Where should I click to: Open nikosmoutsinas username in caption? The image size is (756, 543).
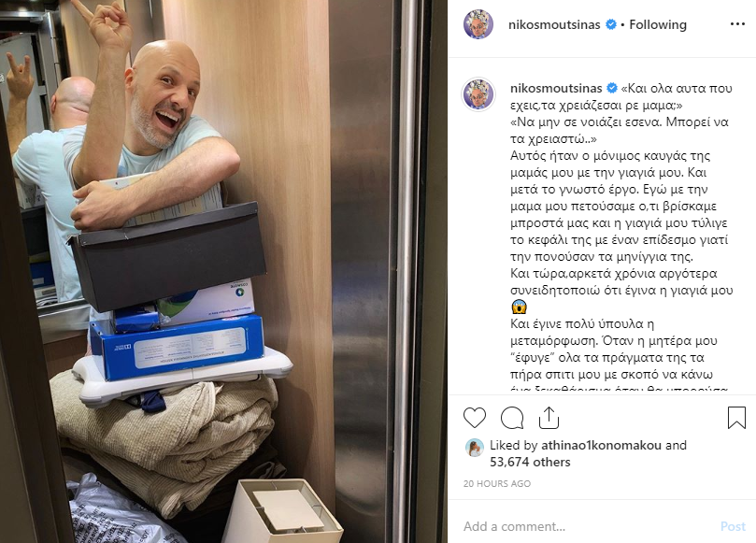[x=556, y=88]
